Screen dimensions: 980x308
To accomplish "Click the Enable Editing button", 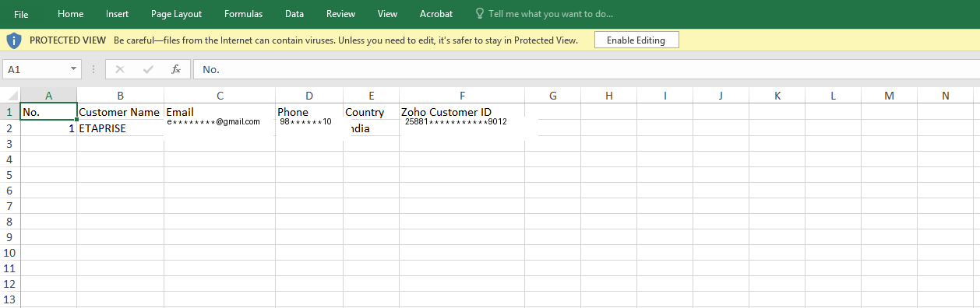I will coord(636,40).
